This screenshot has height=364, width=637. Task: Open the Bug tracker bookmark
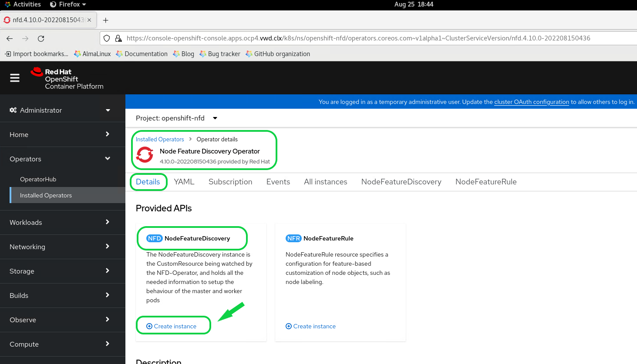[x=220, y=54]
